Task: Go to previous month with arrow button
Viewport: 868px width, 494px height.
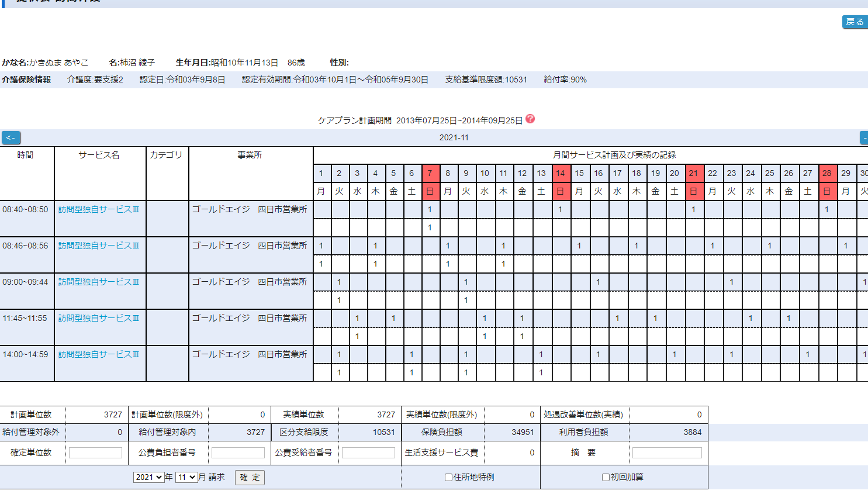Action: [x=11, y=137]
